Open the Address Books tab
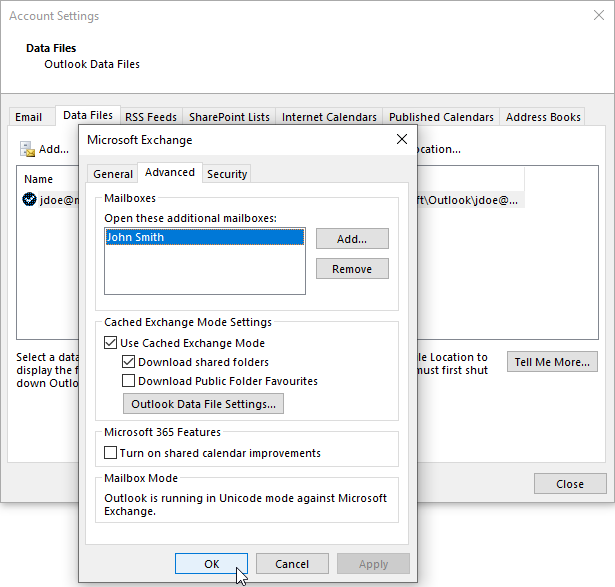The image size is (615, 587). [x=543, y=117]
